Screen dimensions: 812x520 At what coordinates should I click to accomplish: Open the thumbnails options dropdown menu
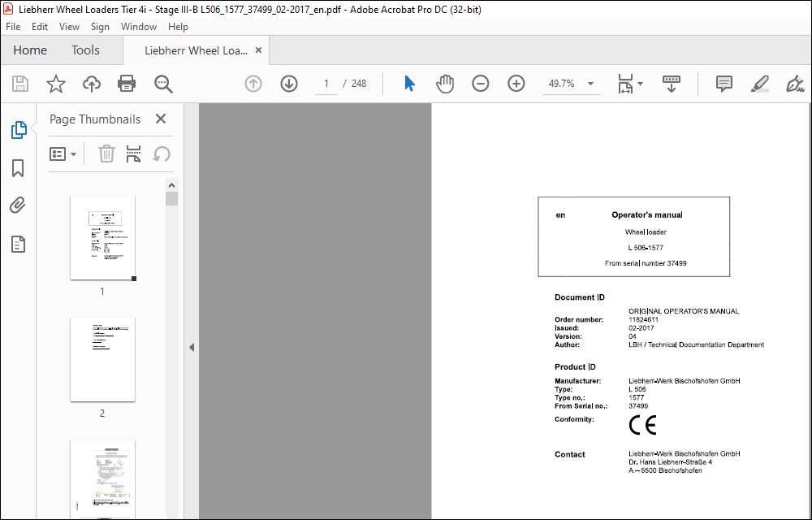(63, 154)
